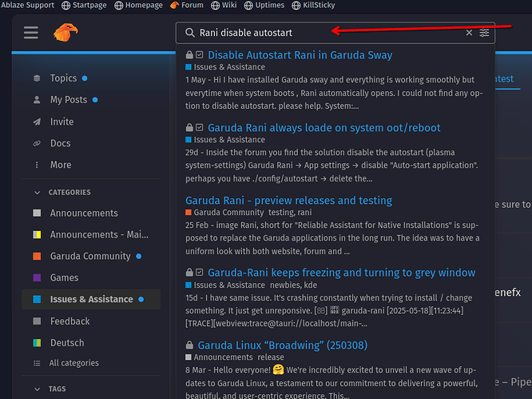This screenshot has width=532, height=399.
Task: Open the Homepage bookmark
Action: (138, 5)
